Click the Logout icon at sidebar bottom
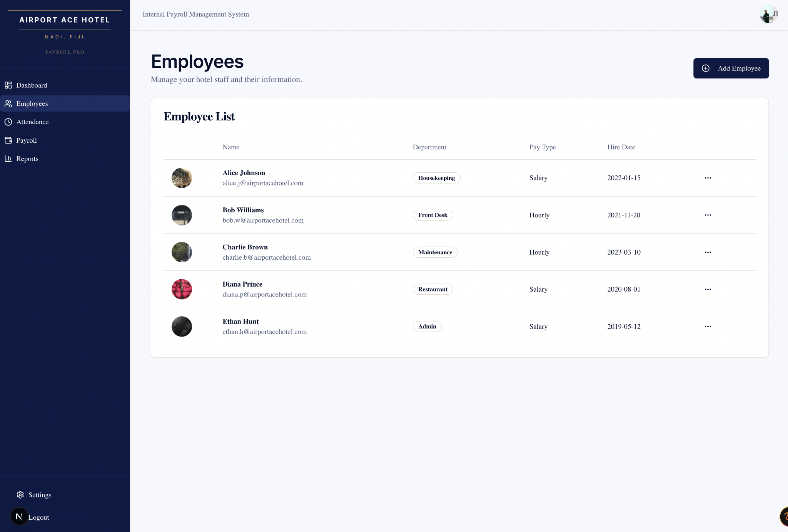The width and height of the screenshot is (788, 532). [x=19, y=517]
